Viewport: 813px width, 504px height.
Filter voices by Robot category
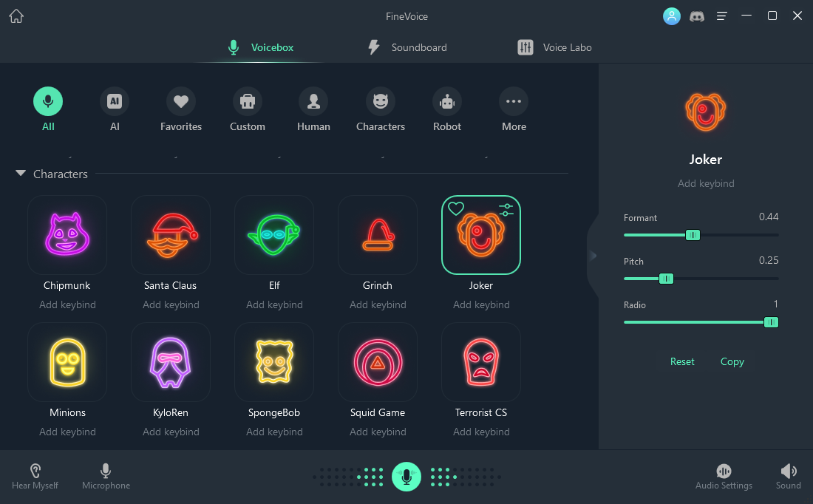(447, 109)
